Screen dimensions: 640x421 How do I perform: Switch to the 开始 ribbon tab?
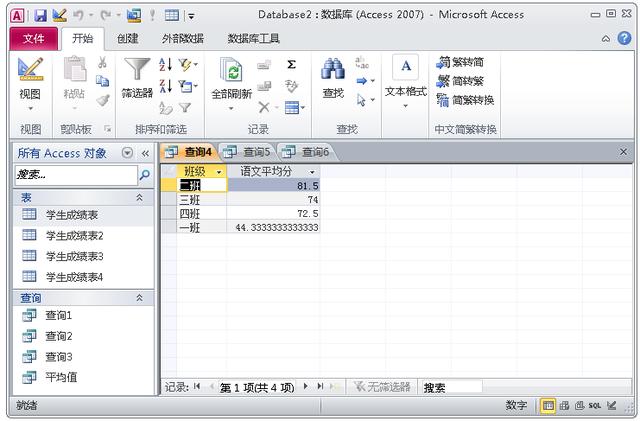click(x=82, y=39)
